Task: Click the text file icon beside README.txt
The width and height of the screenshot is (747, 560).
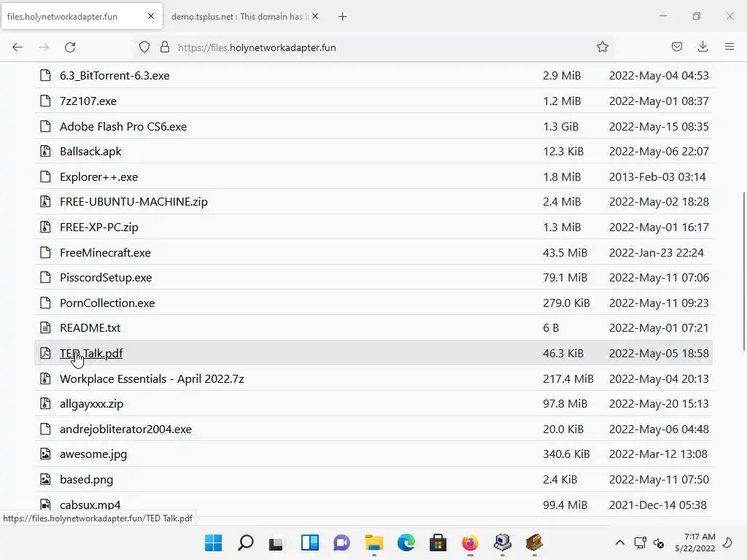Action: (x=45, y=328)
